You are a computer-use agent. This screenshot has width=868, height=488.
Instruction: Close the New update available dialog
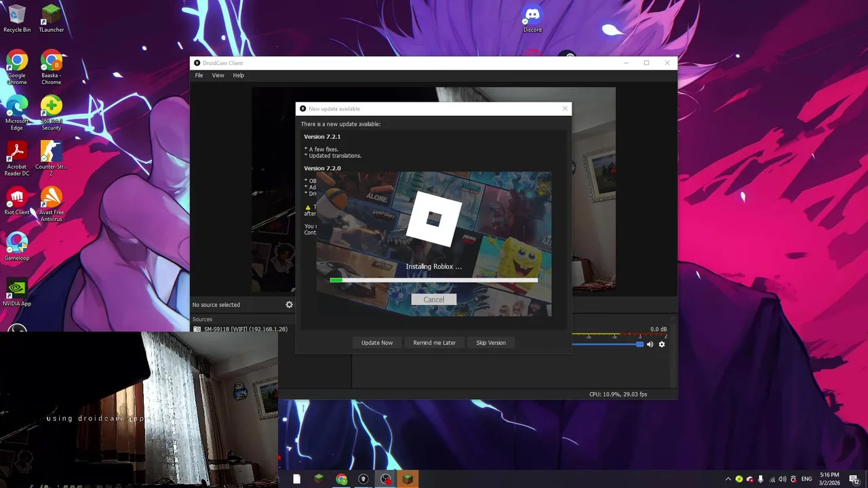(565, 108)
